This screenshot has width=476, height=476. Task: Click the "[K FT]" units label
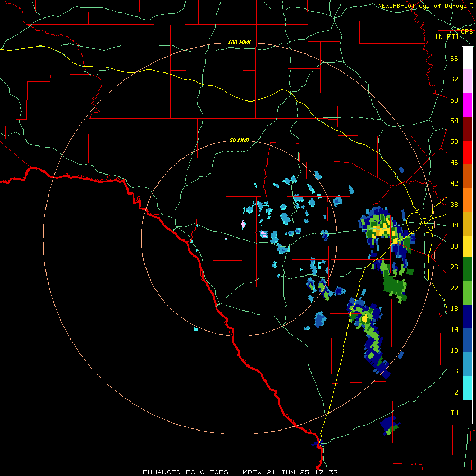pos(447,36)
